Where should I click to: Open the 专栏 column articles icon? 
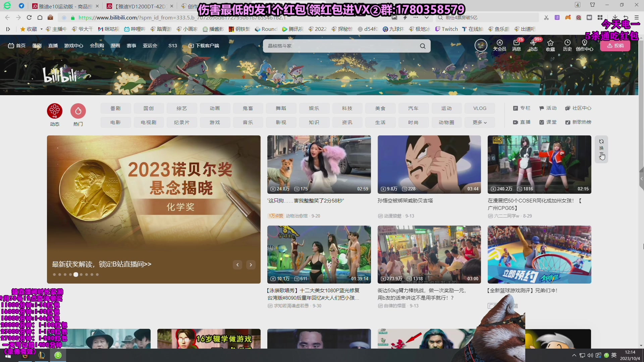[x=522, y=108]
